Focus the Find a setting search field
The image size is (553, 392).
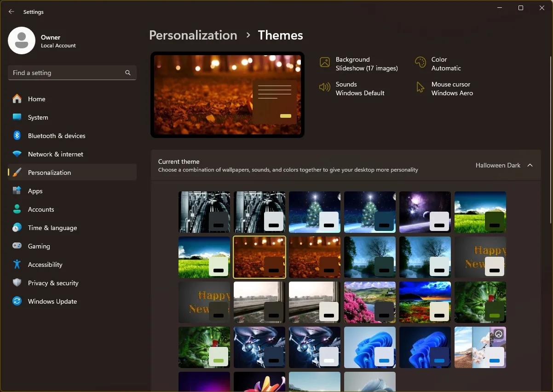click(x=72, y=73)
